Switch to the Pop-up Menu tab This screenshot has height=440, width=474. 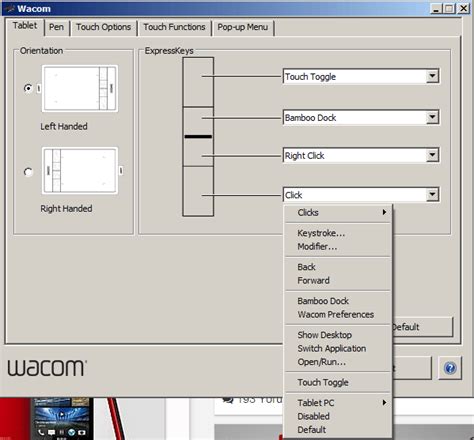pyautogui.click(x=243, y=27)
